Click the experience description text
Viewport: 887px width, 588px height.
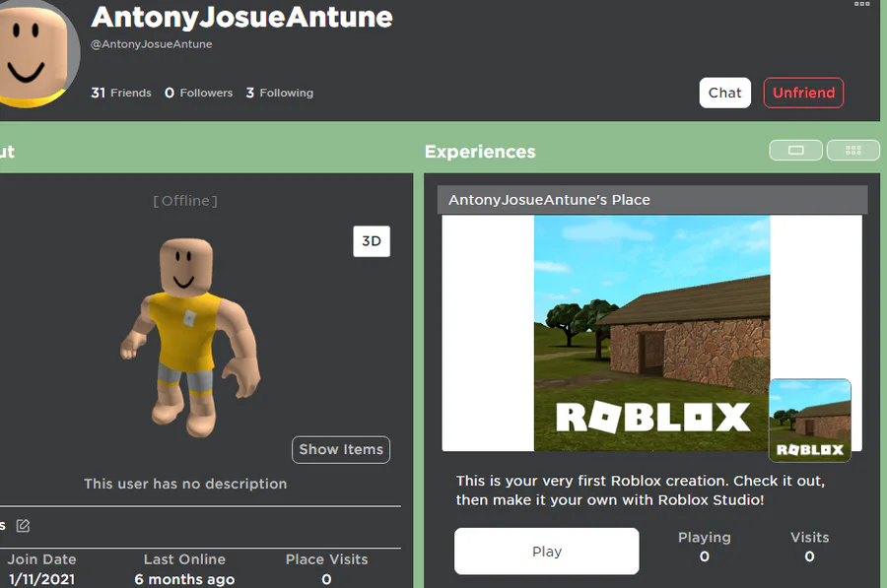641,490
